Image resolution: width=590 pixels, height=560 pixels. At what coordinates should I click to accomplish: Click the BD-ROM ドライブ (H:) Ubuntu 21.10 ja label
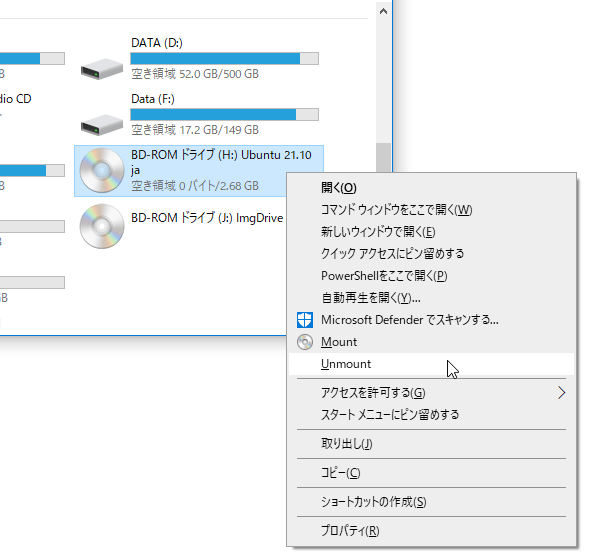coord(221,162)
